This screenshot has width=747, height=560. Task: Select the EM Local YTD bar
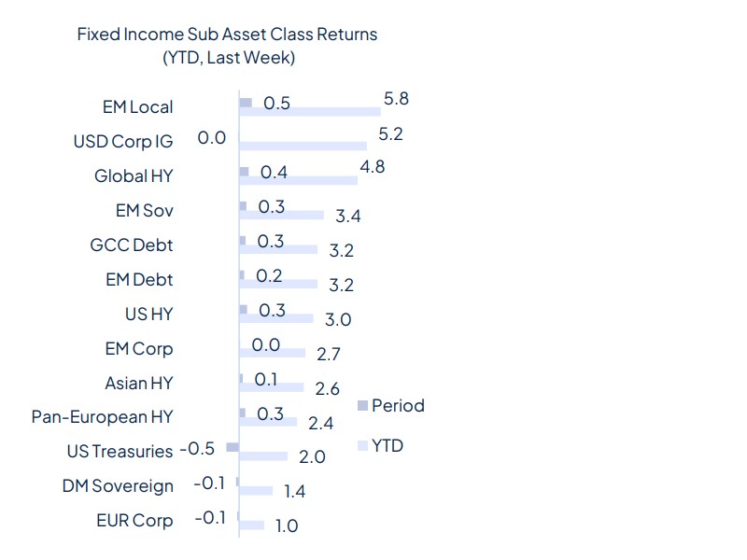coord(310,111)
